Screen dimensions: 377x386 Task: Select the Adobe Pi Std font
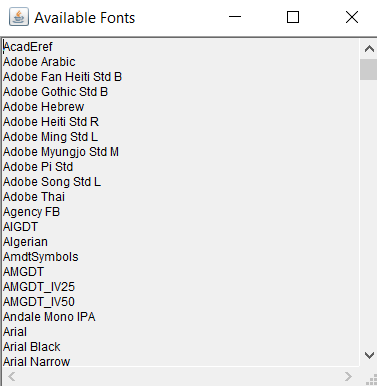(x=38, y=167)
